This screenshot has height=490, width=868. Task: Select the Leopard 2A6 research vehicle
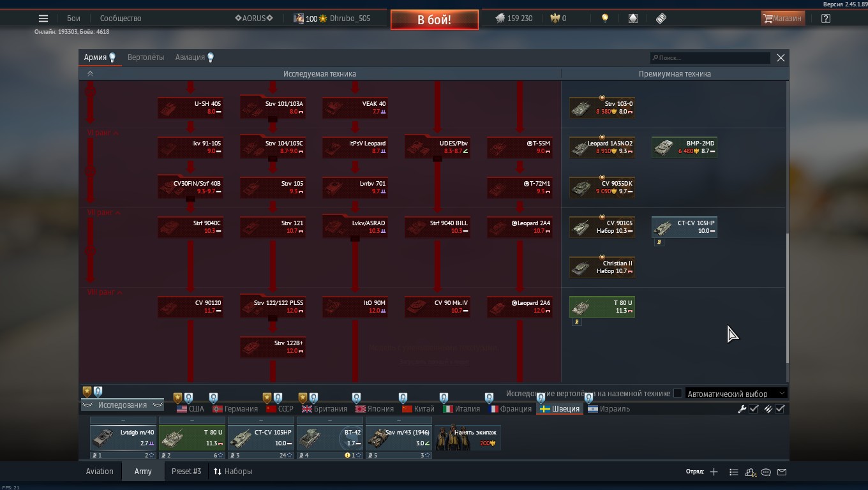(520, 307)
